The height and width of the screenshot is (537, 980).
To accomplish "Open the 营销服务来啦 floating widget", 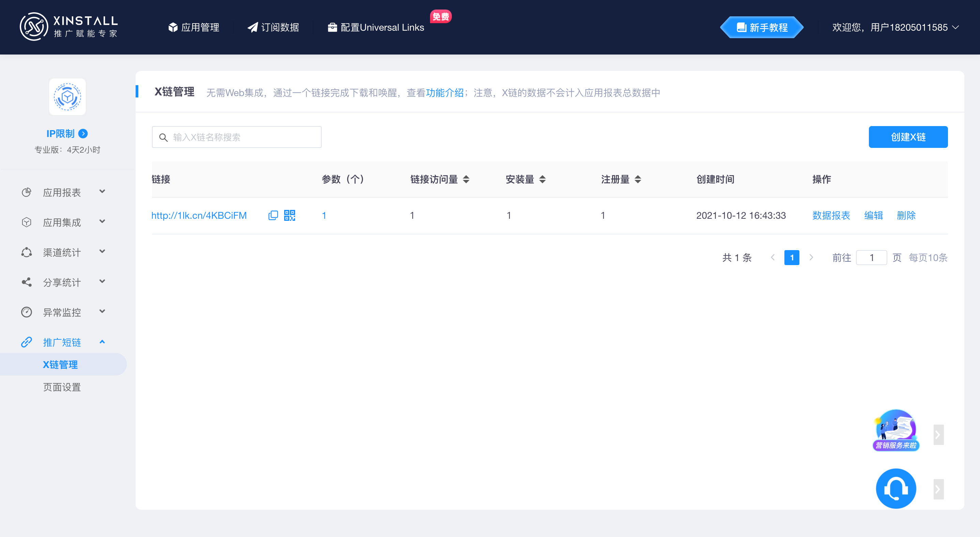I will 896,430.
